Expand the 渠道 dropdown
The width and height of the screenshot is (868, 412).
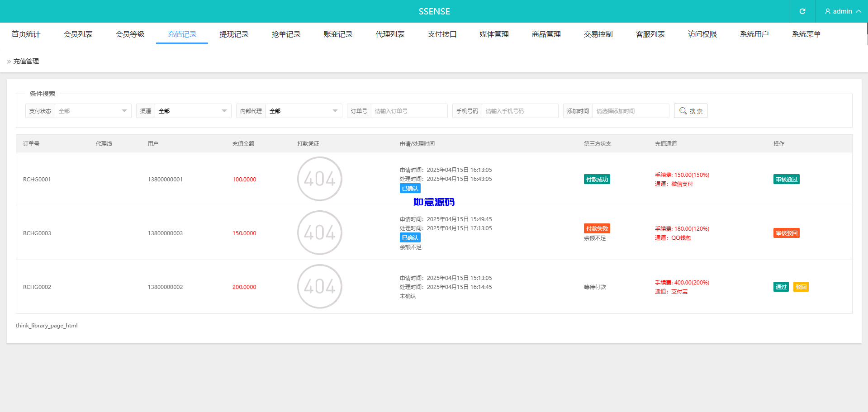click(x=193, y=111)
